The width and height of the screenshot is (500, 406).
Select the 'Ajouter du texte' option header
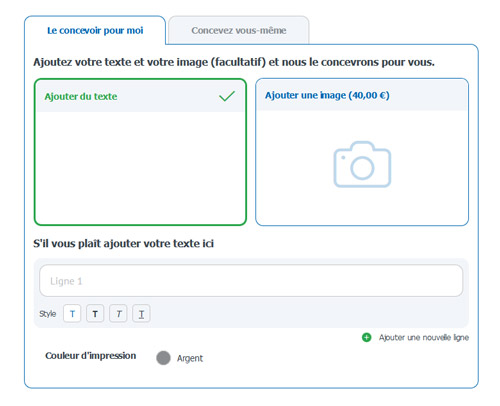pyautogui.click(x=140, y=96)
